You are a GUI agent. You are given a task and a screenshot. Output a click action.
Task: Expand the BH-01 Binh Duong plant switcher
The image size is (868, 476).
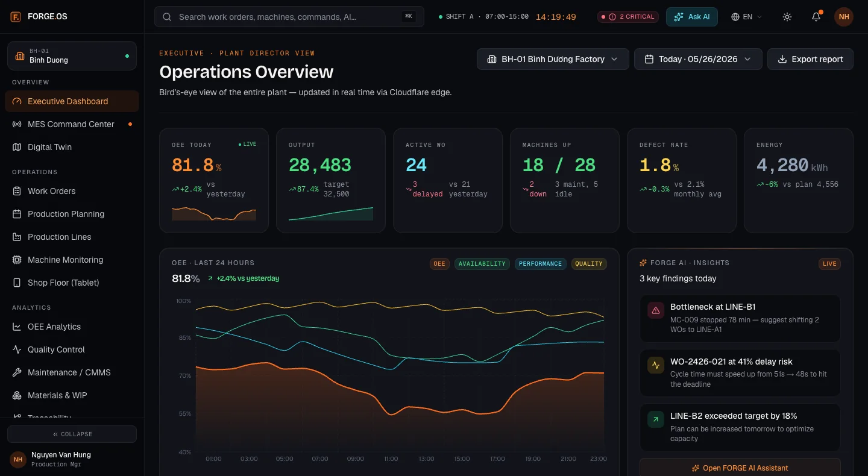coord(72,56)
